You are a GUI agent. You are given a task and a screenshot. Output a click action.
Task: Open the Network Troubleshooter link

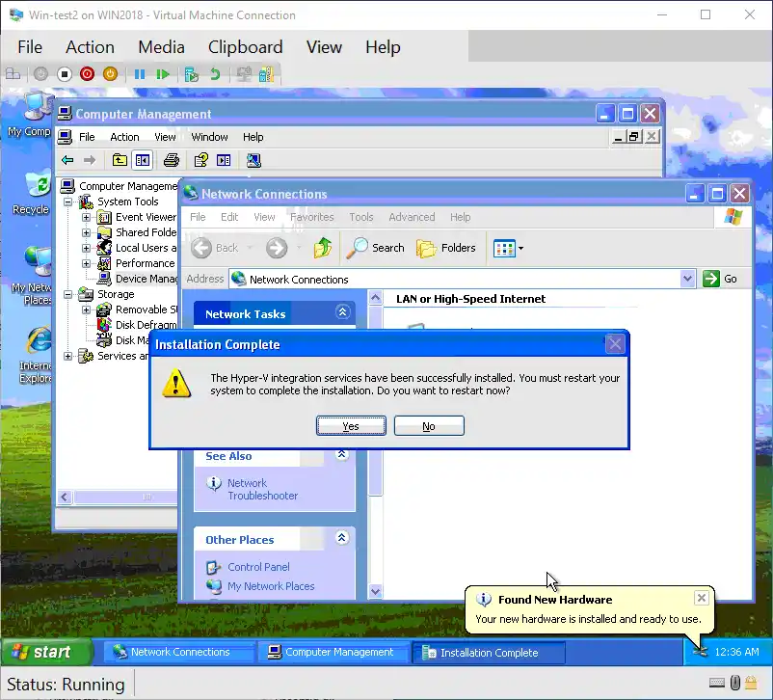point(262,490)
